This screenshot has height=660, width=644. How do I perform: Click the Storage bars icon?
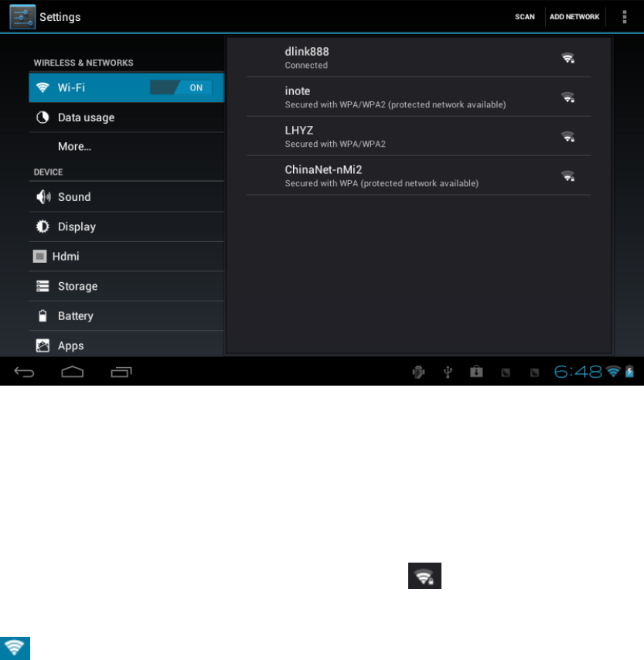click(43, 286)
